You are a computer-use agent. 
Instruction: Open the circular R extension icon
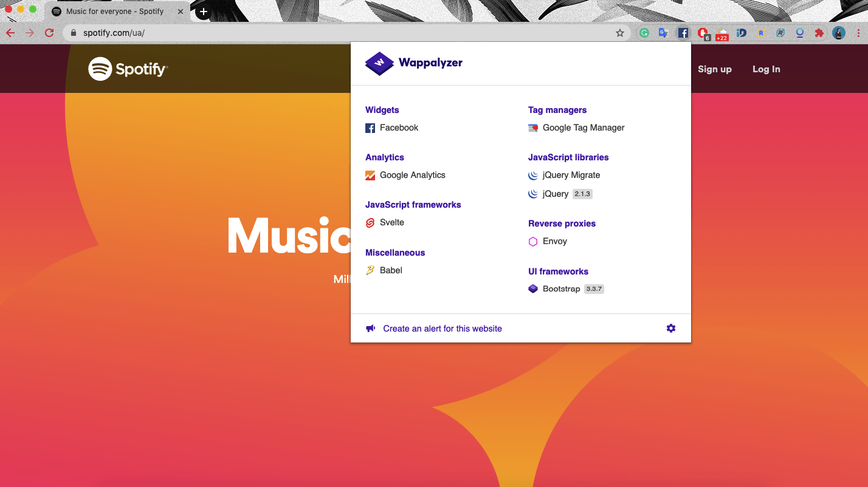click(x=780, y=33)
